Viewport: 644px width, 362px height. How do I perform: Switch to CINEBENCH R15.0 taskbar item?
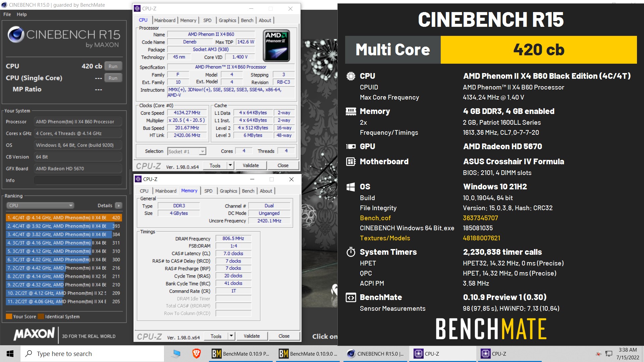coord(376,354)
